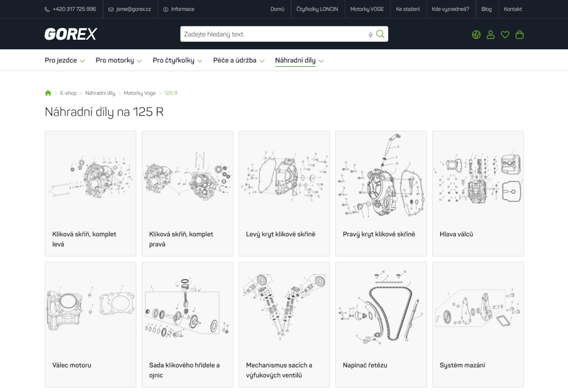Click the magnifier search icon
The image size is (568, 392).
[x=380, y=34]
